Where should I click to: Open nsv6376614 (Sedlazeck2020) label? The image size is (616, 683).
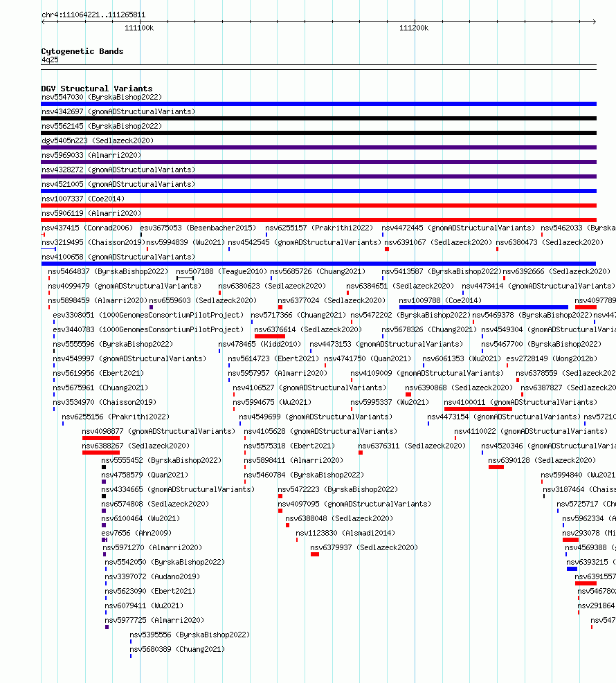coord(308,330)
